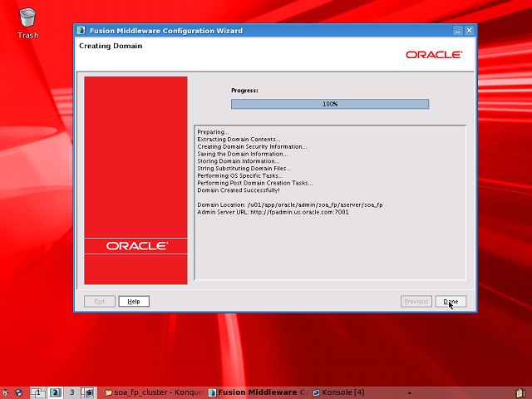
Task: Switch to virtual desktop 2
Action: (x=55, y=392)
